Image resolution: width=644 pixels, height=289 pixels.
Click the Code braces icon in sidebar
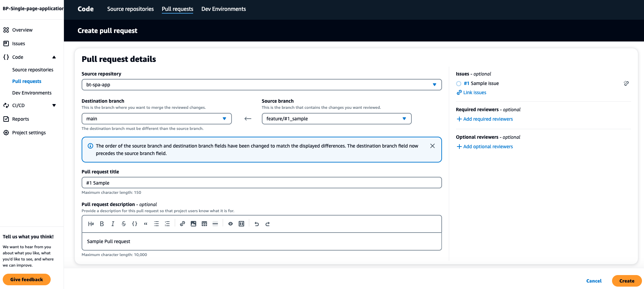(x=6, y=57)
